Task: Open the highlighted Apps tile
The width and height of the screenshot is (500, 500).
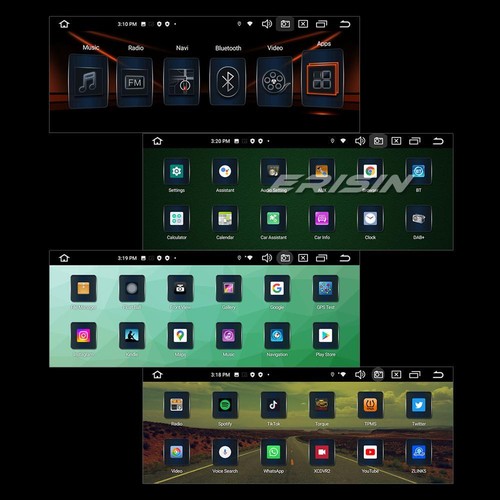Action: pyautogui.click(x=322, y=79)
